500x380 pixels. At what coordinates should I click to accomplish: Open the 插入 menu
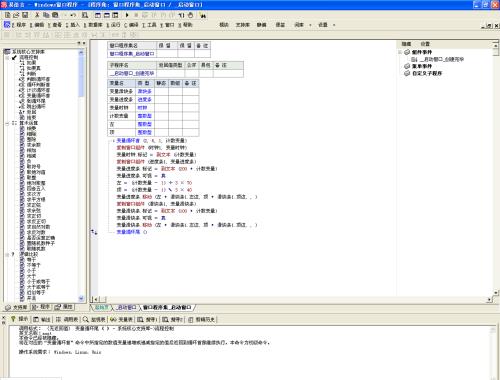tap(73, 25)
